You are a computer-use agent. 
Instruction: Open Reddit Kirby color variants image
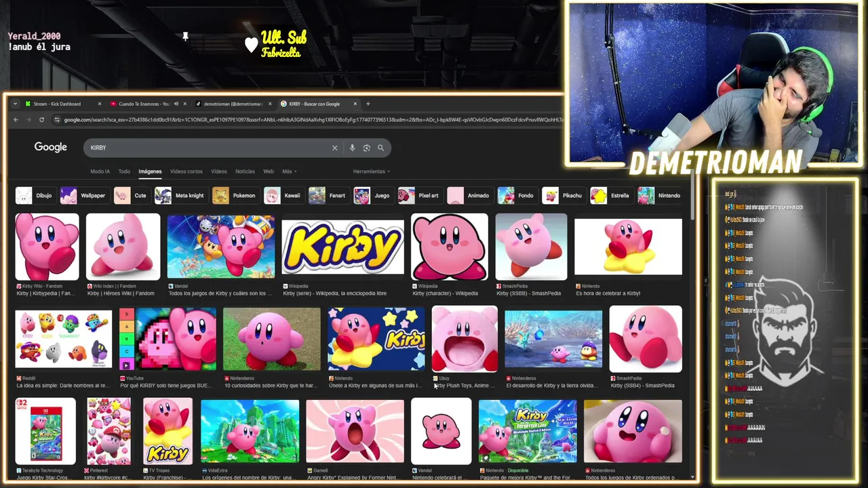pos(64,339)
